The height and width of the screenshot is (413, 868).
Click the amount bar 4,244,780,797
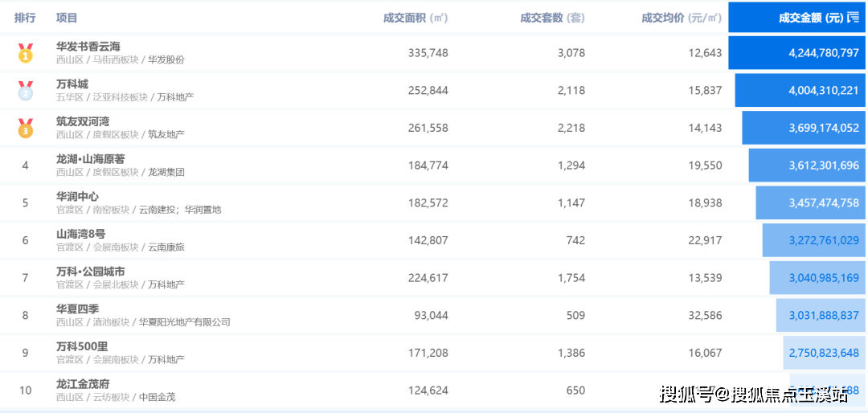tap(796, 53)
